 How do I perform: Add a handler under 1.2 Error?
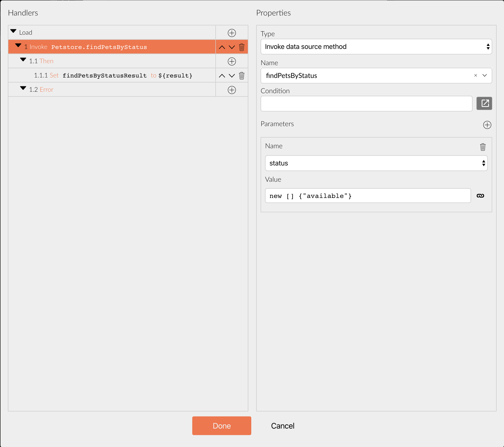[232, 90]
